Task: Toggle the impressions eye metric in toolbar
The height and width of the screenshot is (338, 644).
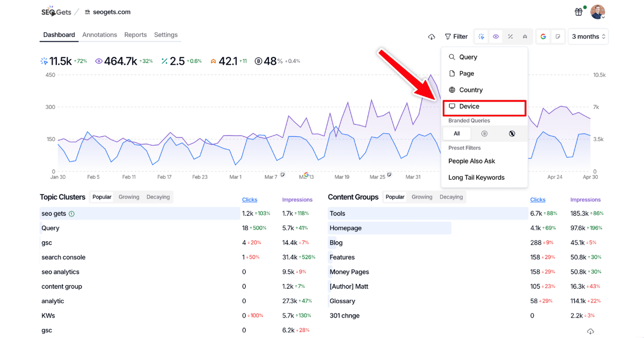Action: pos(496,36)
